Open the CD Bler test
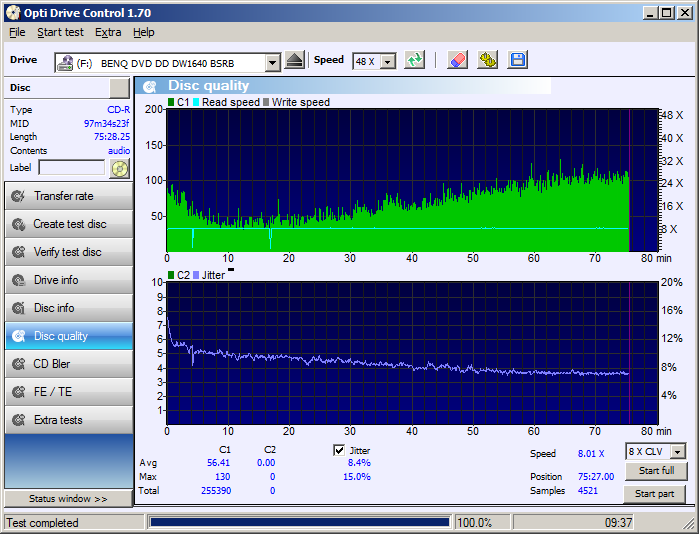The width and height of the screenshot is (699, 534). coord(69,364)
